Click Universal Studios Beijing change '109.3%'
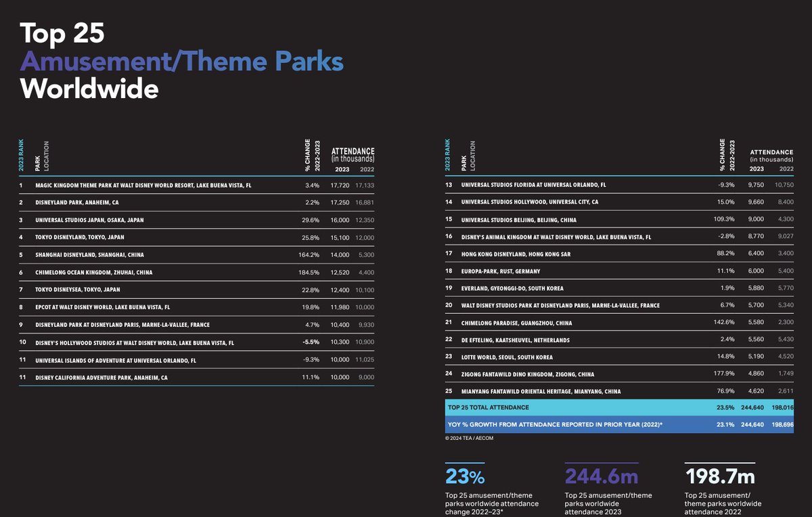This screenshot has width=812, height=517. click(724, 220)
